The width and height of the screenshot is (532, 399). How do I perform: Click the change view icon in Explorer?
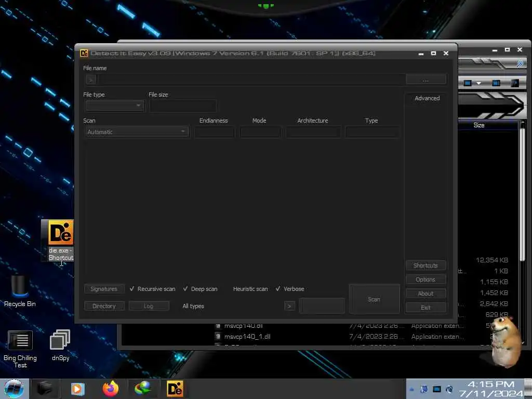(x=468, y=83)
